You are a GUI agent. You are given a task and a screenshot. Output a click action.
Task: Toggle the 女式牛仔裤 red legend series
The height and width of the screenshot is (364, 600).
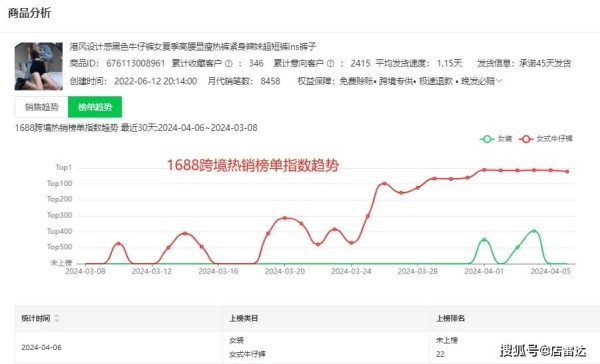[x=545, y=139]
